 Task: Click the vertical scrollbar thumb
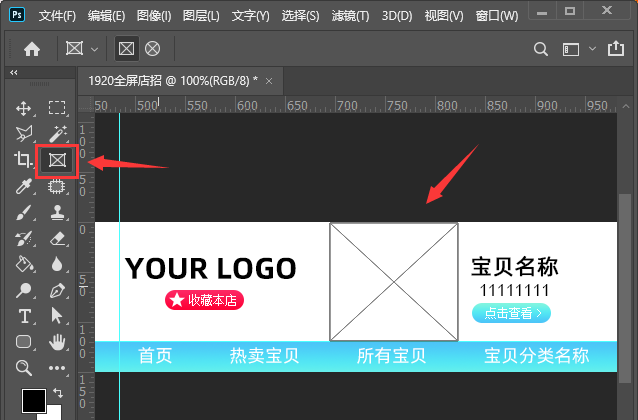pyautogui.click(x=625, y=288)
